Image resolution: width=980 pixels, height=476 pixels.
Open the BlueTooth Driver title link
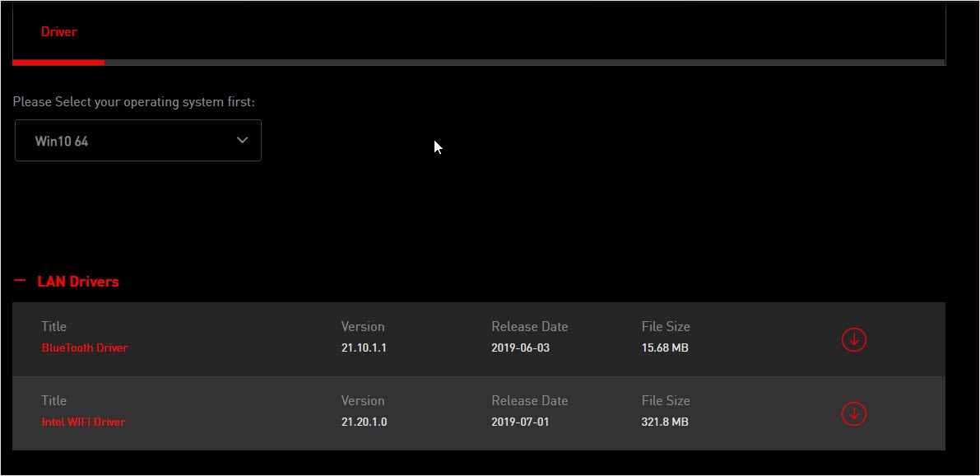[85, 348]
